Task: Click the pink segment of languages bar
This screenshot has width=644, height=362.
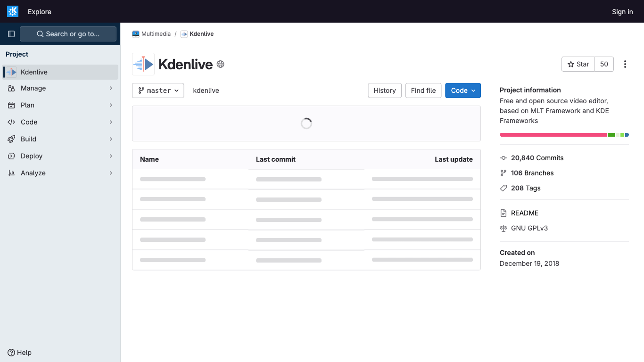Action: (553, 135)
